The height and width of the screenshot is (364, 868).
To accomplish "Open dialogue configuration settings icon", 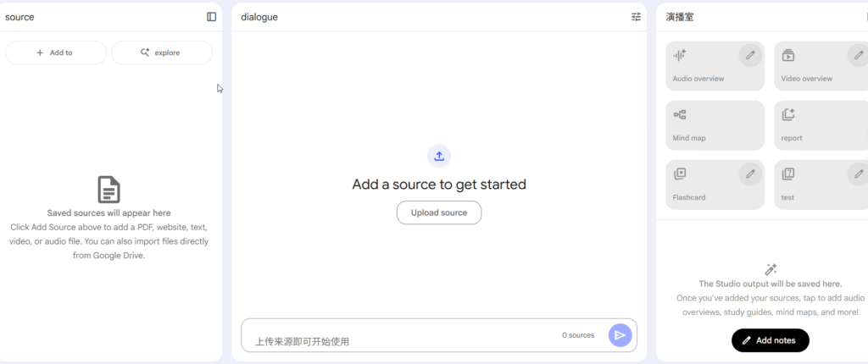I will (x=636, y=17).
